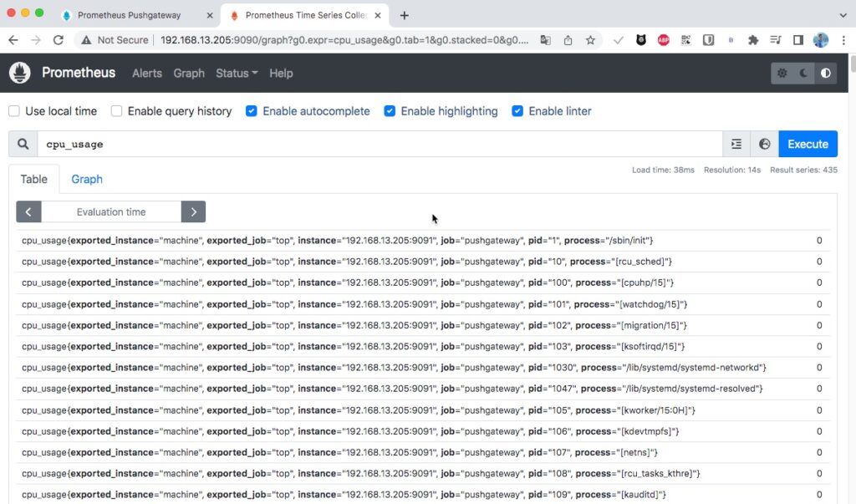Go back with browser back arrow
The width and height of the screenshot is (856, 504).
click(13, 40)
